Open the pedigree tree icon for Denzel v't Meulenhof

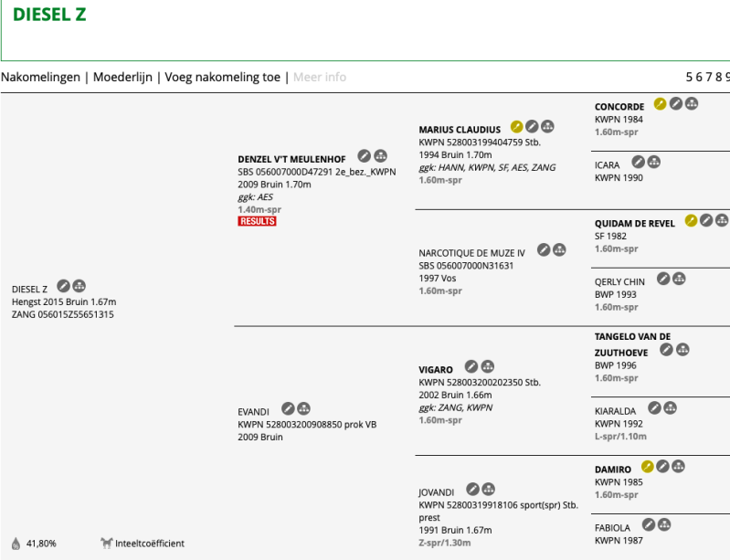(x=380, y=156)
